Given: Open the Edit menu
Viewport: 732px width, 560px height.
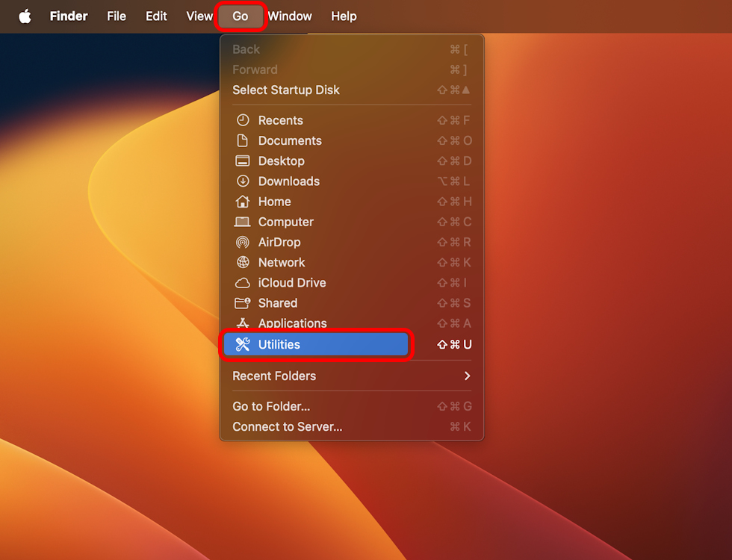Looking at the screenshot, I should coord(156,16).
